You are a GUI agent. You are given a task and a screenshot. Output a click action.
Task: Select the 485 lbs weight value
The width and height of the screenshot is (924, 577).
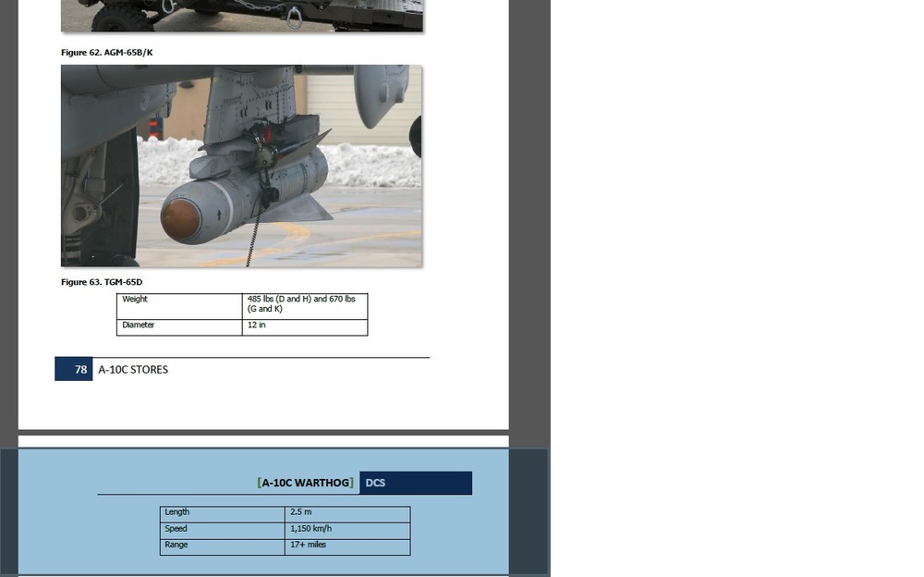click(298, 299)
